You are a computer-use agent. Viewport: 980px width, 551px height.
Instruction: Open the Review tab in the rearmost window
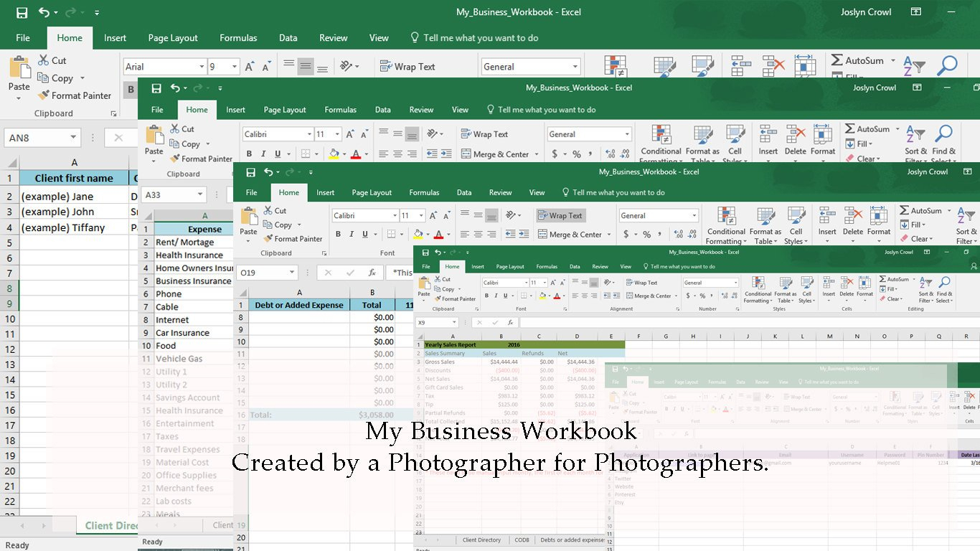(x=334, y=38)
